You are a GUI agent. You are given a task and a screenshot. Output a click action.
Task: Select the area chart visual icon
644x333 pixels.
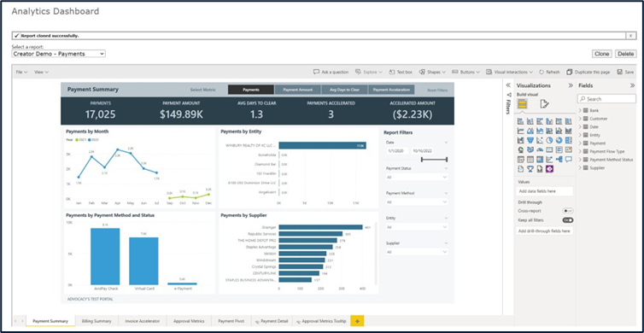coord(530,131)
